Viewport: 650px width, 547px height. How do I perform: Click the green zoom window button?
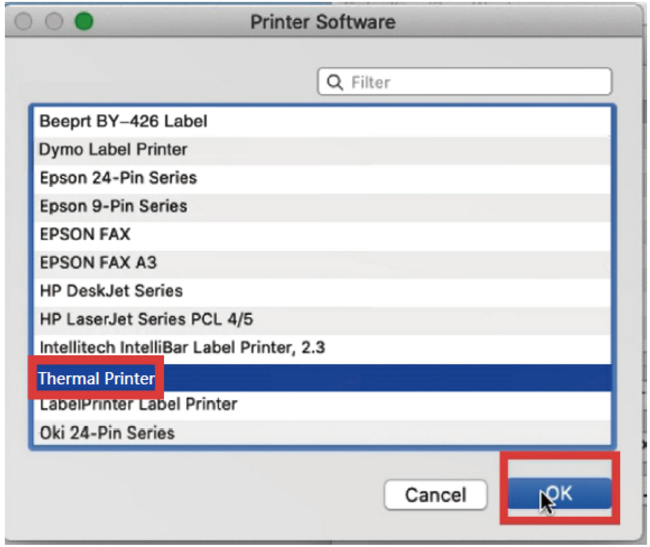[x=84, y=21]
